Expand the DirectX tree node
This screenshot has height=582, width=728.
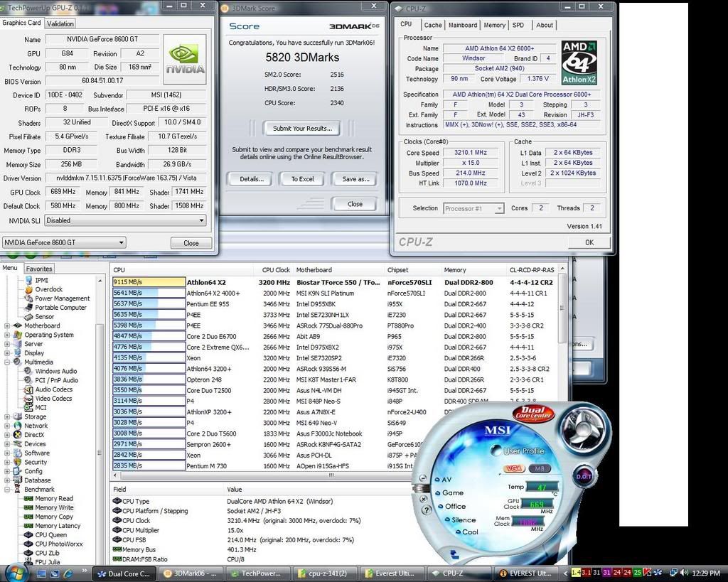(7, 435)
